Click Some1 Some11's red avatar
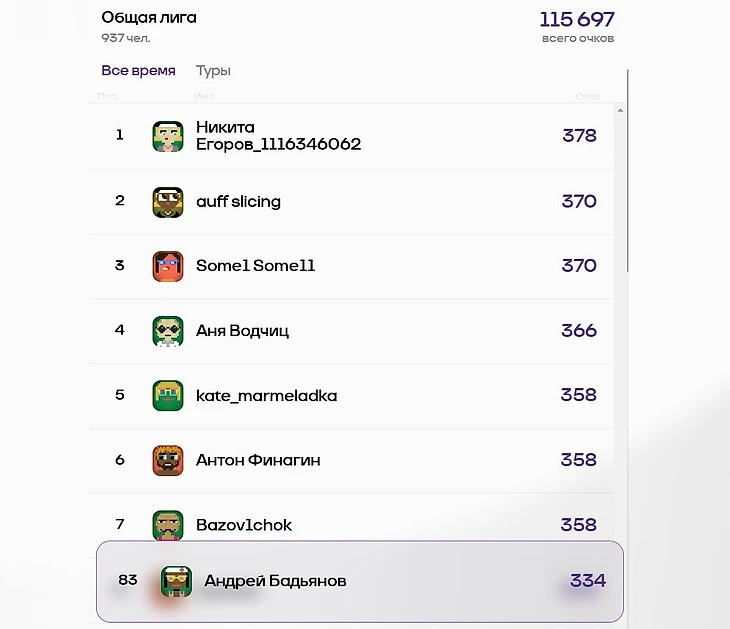 point(168,266)
